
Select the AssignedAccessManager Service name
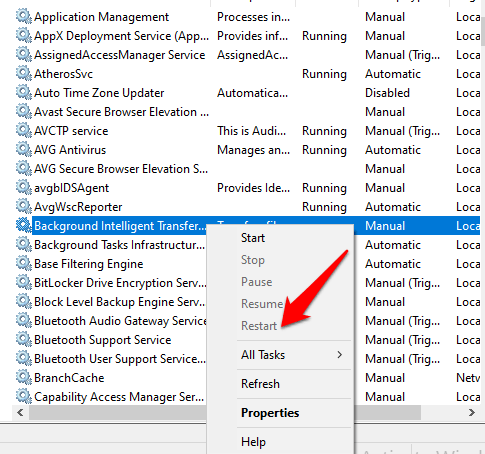pos(119,55)
